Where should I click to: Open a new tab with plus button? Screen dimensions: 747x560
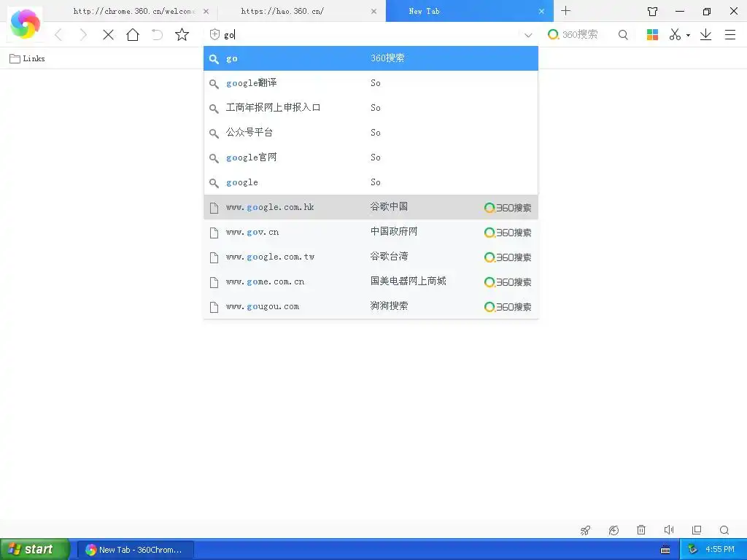click(x=565, y=10)
